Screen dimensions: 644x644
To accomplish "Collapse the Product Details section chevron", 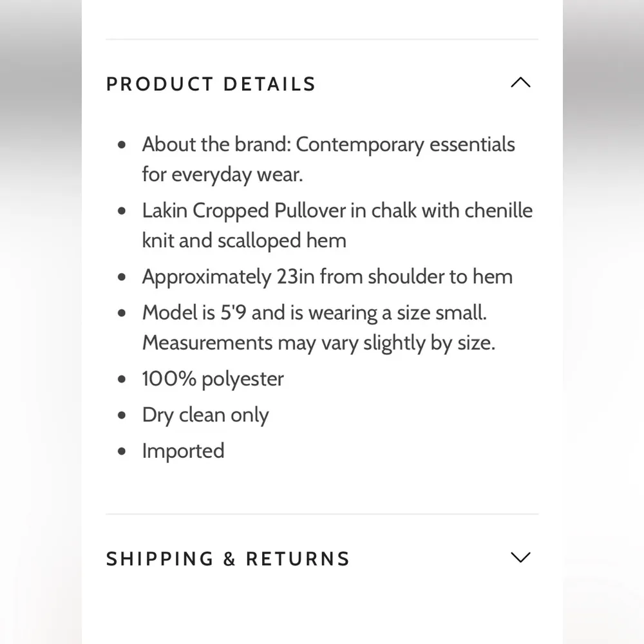I will tap(520, 83).
